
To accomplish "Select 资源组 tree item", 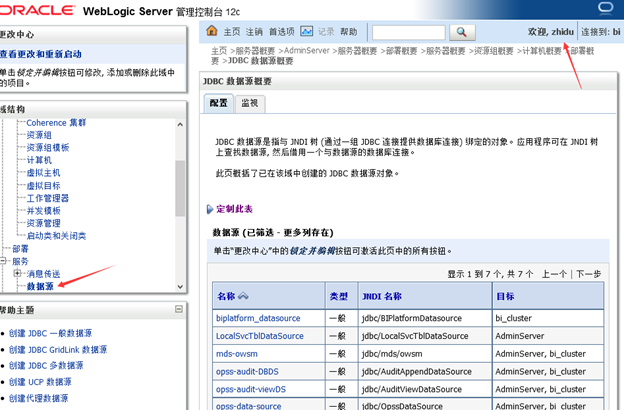I will pos(39,135).
